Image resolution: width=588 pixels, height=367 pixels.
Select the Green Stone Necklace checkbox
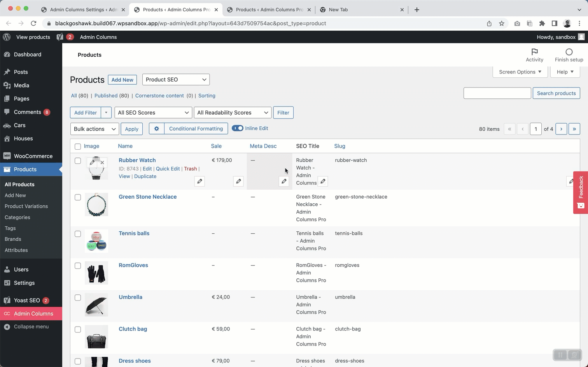pyautogui.click(x=78, y=197)
